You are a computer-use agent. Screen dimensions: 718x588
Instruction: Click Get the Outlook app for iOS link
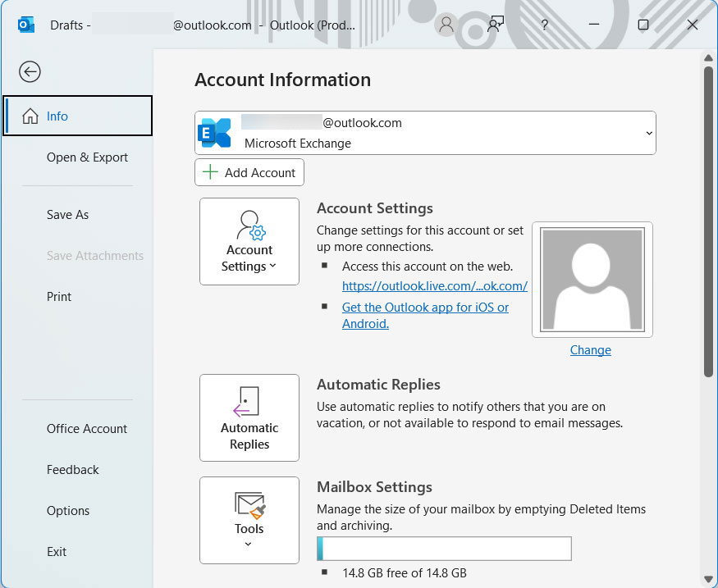coord(425,316)
